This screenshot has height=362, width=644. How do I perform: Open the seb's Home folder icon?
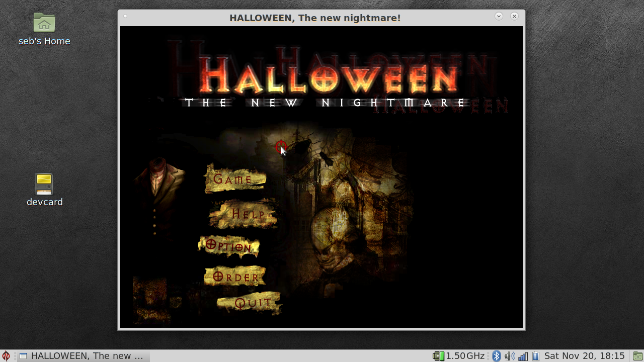[44, 23]
